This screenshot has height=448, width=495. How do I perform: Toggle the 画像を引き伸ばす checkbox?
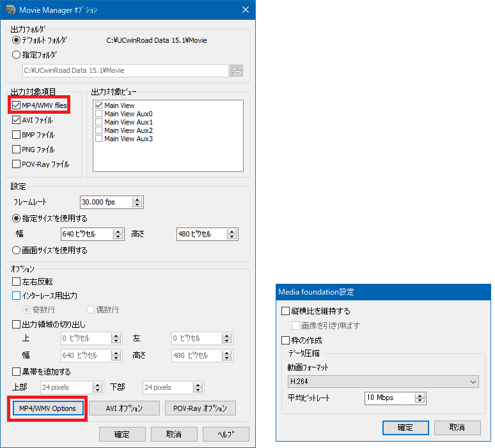click(x=296, y=325)
